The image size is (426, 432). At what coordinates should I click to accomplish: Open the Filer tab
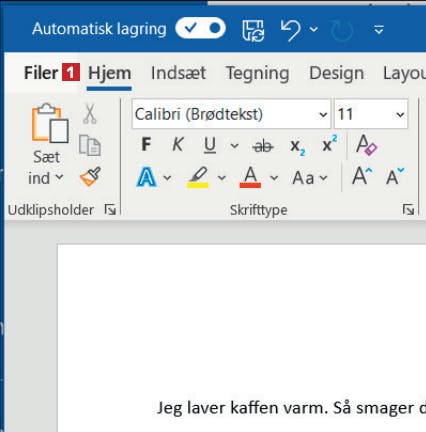(41, 73)
